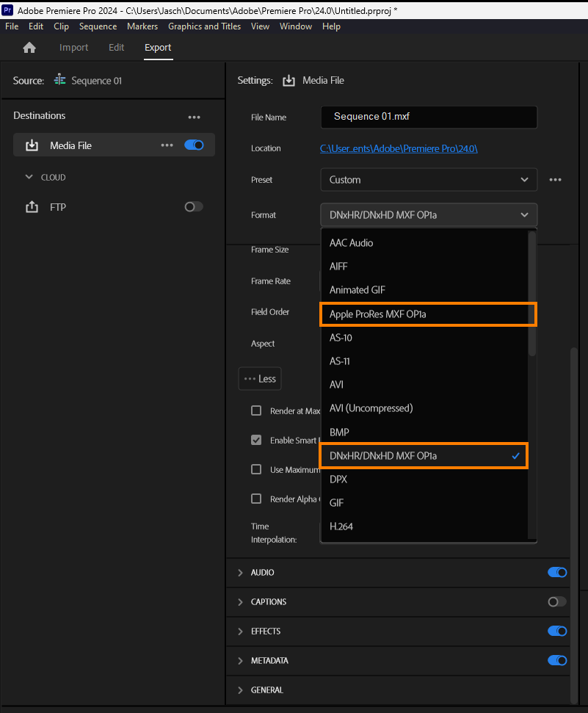Open the Destinations more options menu
This screenshot has width=588, height=713.
(195, 117)
